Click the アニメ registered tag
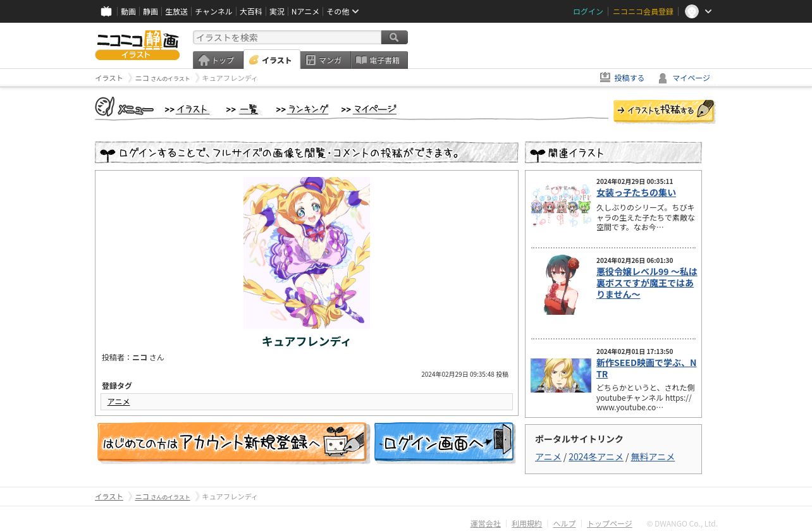The height and width of the screenshot is (531, 812). (x=119, y=401)
